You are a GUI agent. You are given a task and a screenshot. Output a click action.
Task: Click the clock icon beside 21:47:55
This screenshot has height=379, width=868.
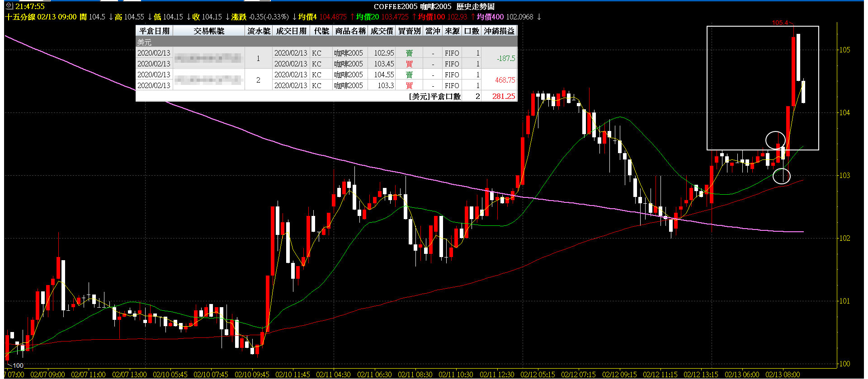tap(9, 6)
